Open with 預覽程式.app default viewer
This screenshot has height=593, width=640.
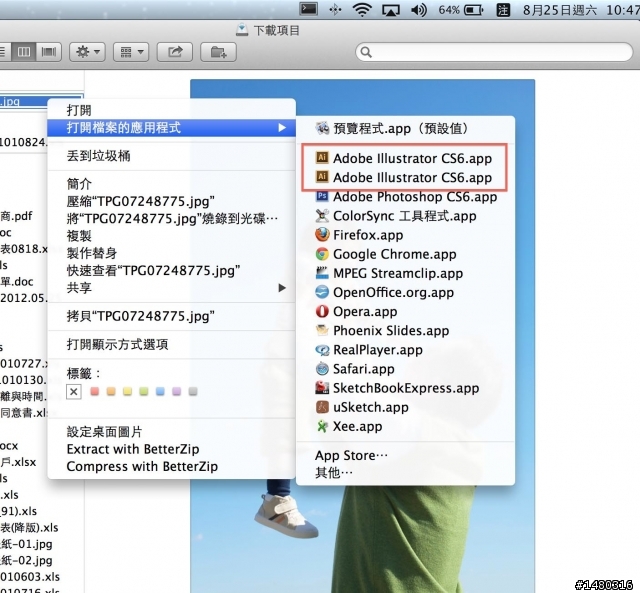click(x=405, y=129)
